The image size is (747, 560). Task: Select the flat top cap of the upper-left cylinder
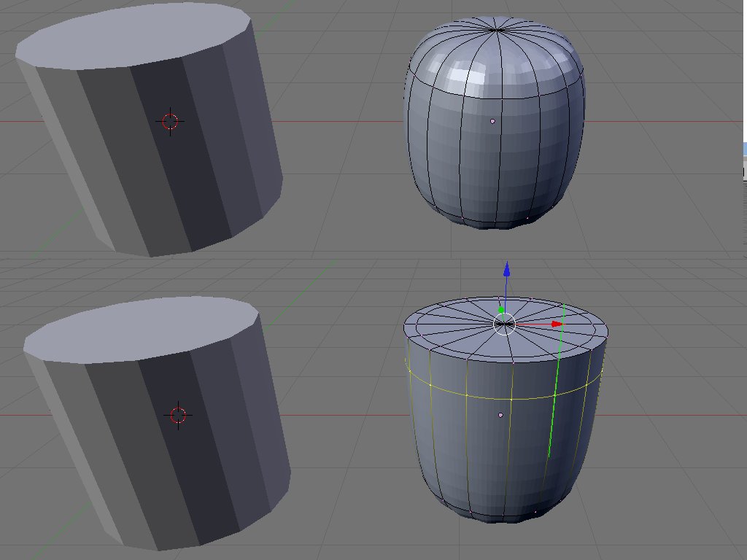click(x=133, y=35)
